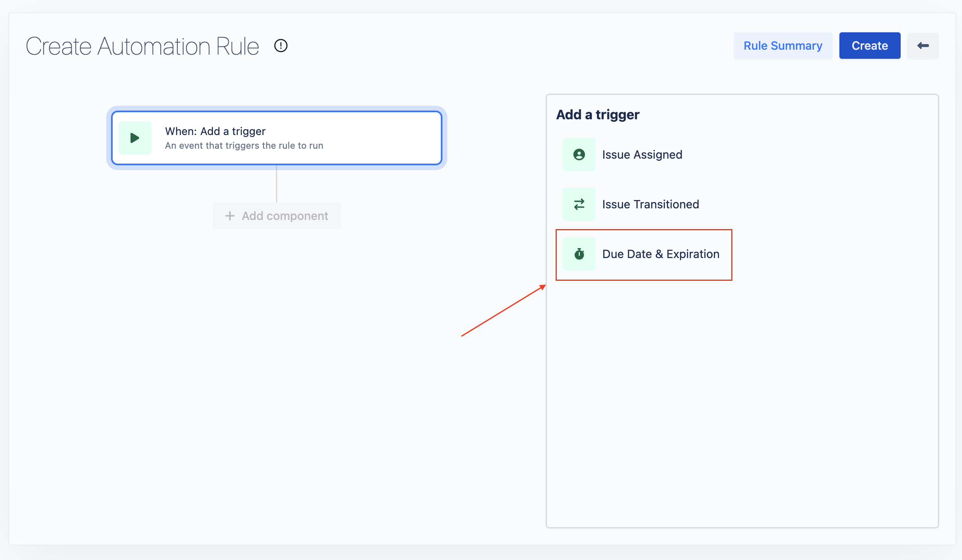
Task: Click the red-outlined trigger option
Action: tap(644, 254)
